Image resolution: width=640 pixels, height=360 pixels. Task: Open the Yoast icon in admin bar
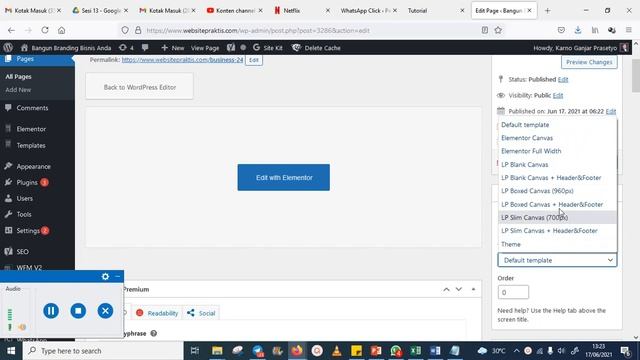[x=231, y=48]
